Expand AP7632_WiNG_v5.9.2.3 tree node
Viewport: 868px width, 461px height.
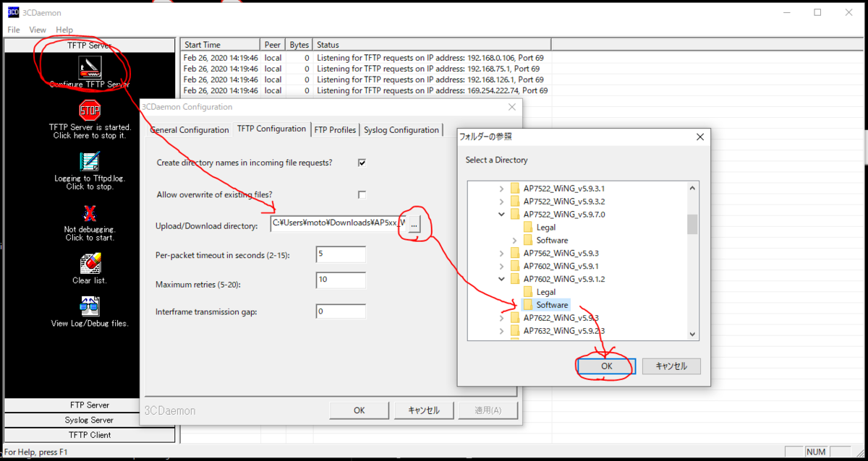(501, 331)
